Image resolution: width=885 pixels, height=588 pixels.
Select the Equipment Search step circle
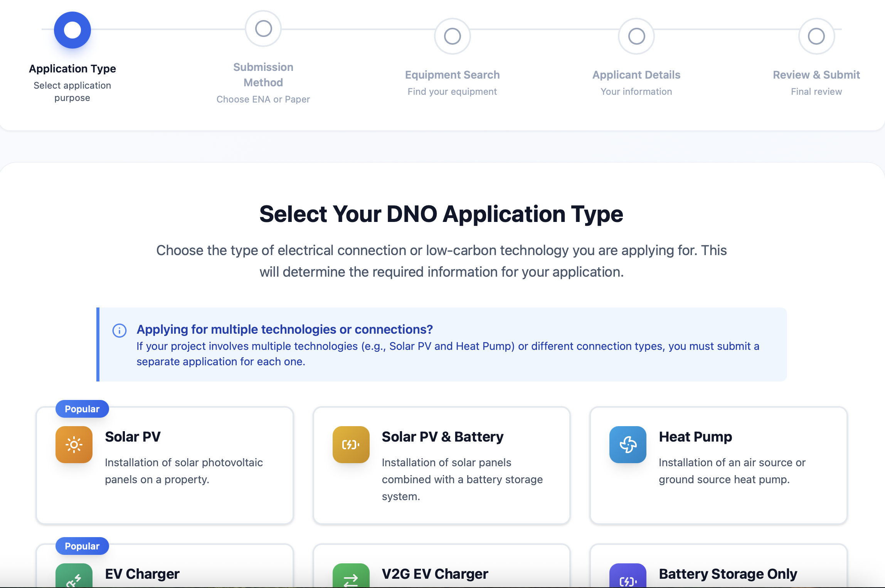452,36
